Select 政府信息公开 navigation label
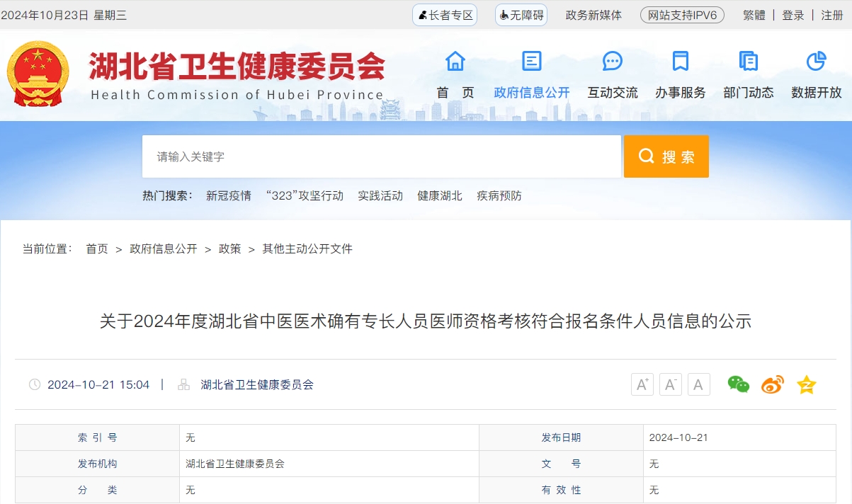 (x=532, y=93)
